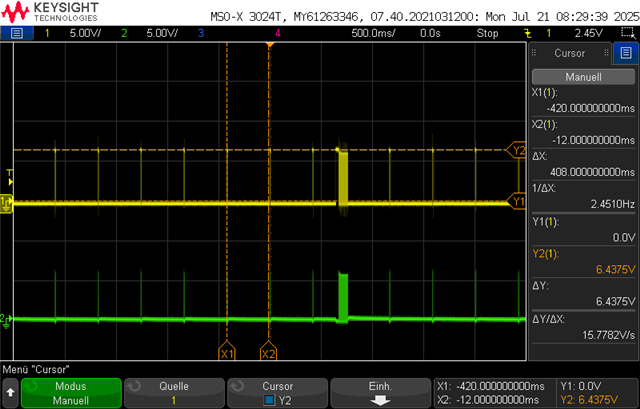Click the 5.00V/ scale of channel 2
The width and height of the screenshot is (640, 409).
(162, 33)
